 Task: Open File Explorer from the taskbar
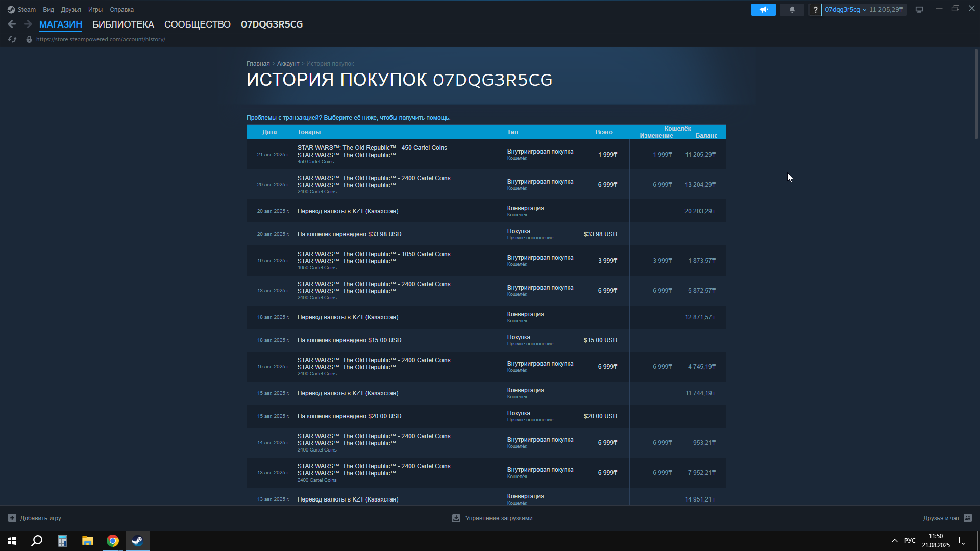click(87, 541)
